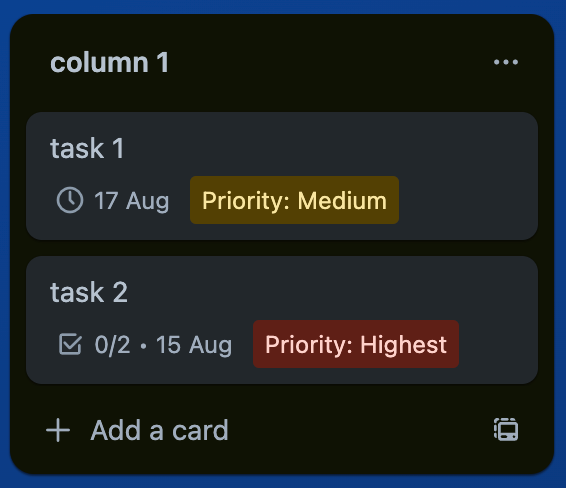Click the Priority: Medium yellow label

pos(294,200)
